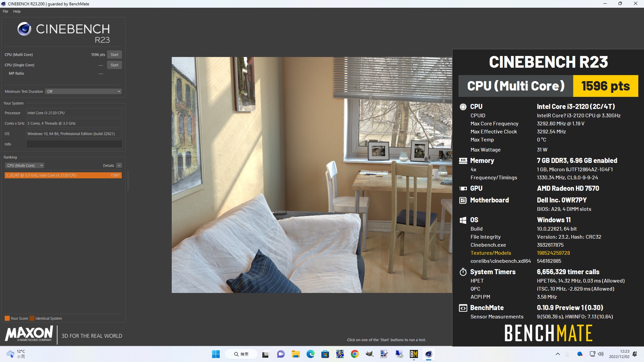Click the yellow Textures/Models label

pos(491,253)
